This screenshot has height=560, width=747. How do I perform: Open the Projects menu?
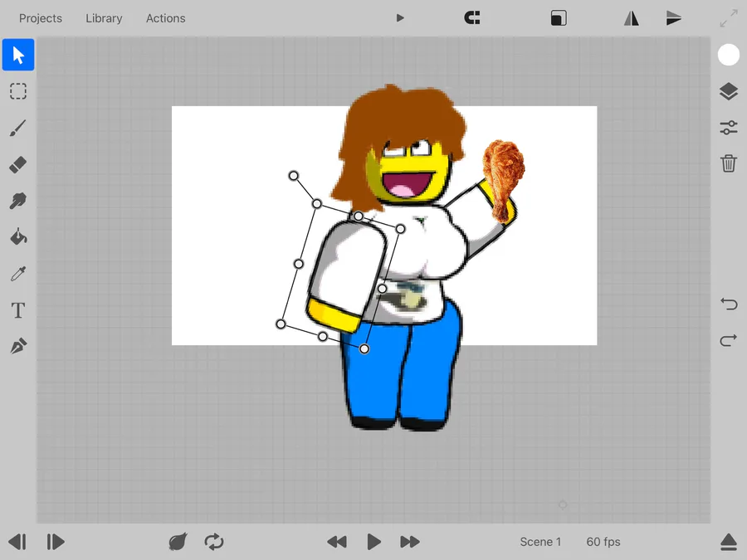pos(41,18)
